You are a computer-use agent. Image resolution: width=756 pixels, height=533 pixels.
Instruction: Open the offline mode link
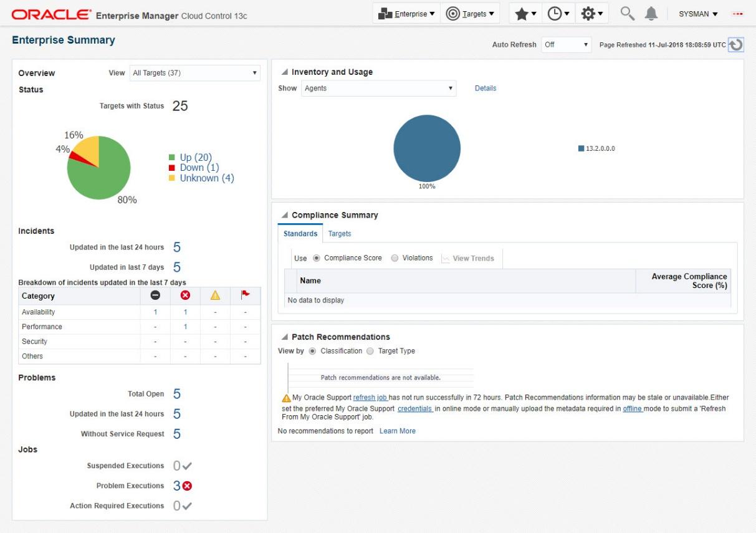click(633, 409)
